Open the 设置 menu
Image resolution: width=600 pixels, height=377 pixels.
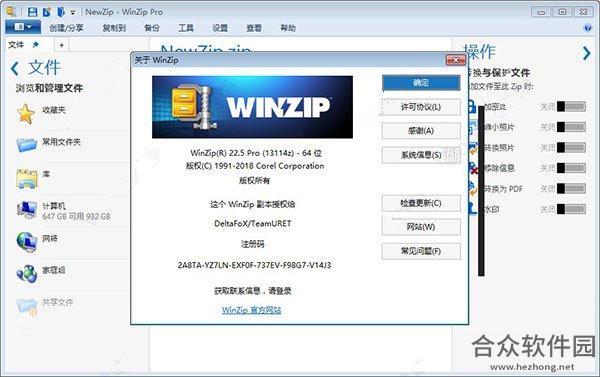pos(220,28)
